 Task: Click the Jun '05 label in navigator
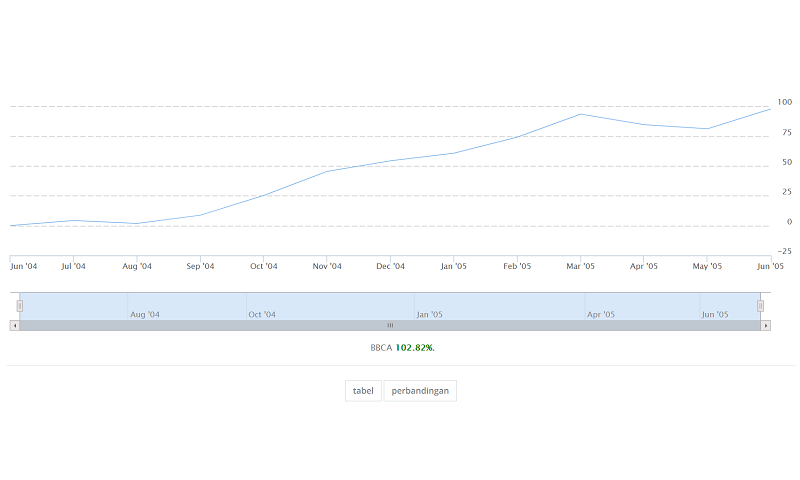click(x=715, y=314)
